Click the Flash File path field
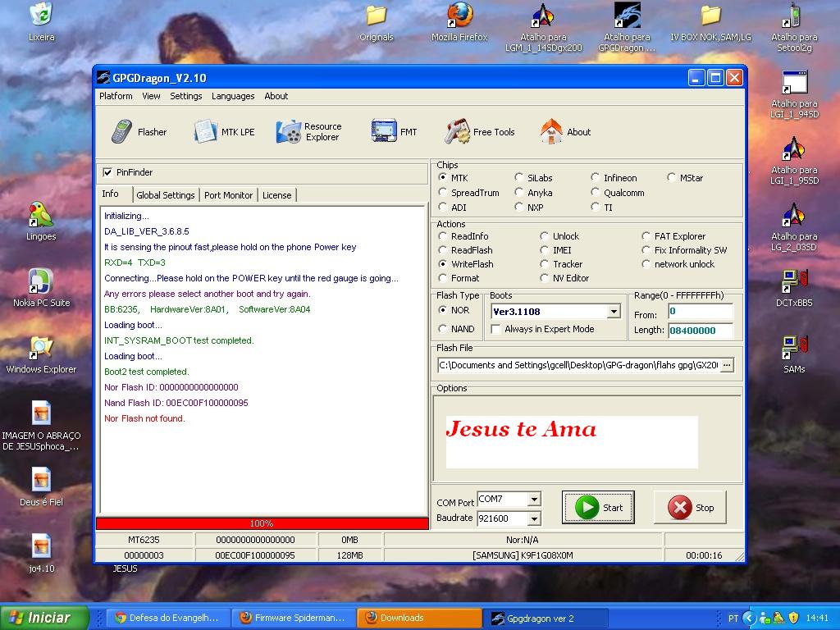Screen dimensions: 840x630 578,365
